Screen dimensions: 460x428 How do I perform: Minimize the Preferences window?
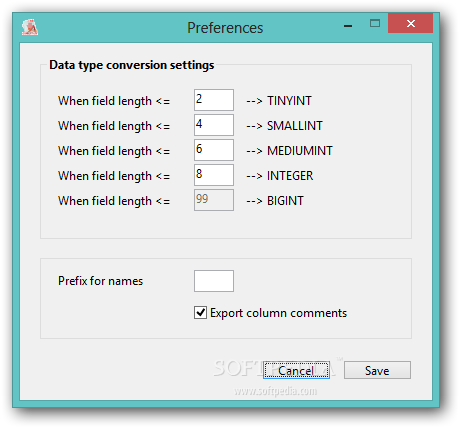coord(348,24)
